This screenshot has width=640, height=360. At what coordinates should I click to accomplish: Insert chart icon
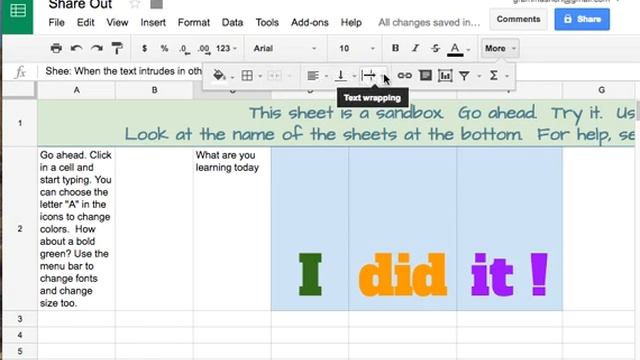tap(445, 76)
